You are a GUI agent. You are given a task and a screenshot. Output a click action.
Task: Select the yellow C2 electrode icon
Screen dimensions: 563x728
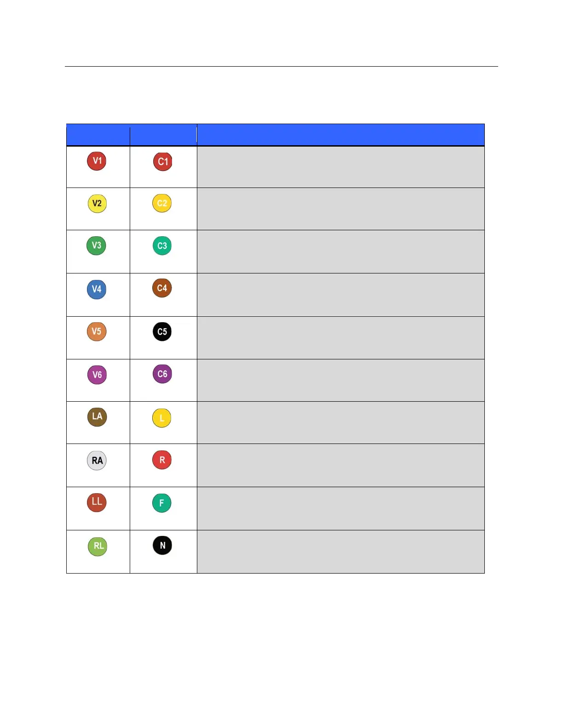(x=162, y=203)
